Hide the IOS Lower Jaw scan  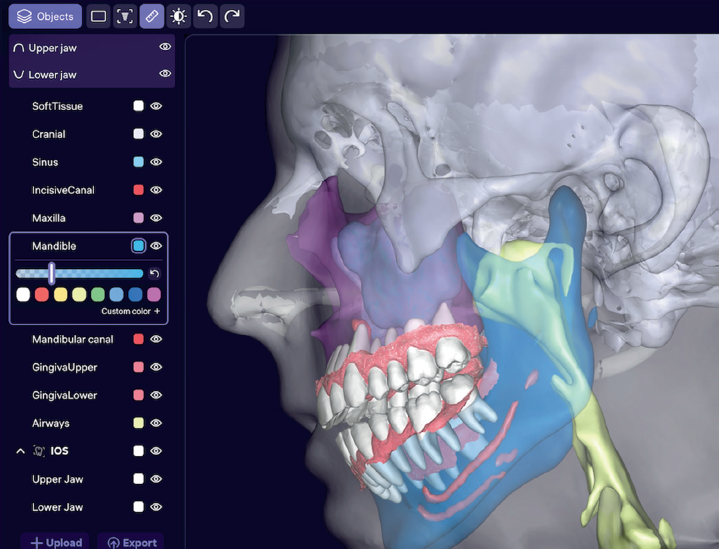pos(156,507)
